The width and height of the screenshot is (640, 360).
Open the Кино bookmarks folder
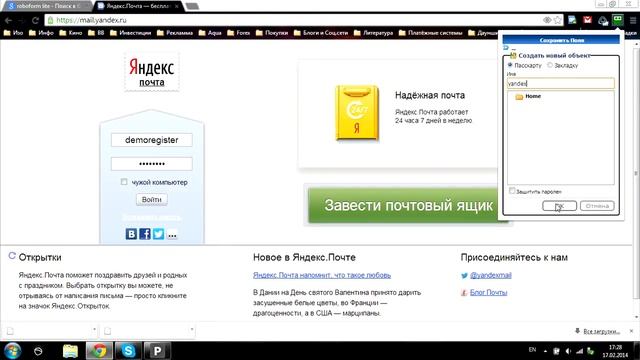pyautogui.click(x=71, y=33)
